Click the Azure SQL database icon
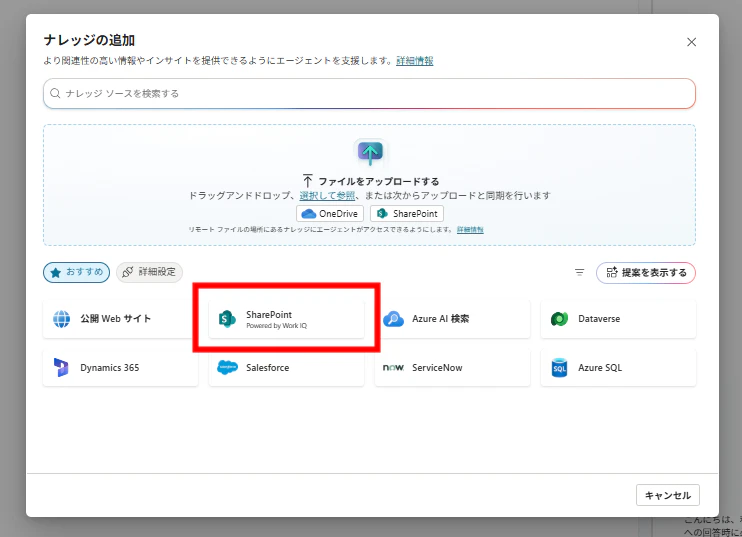 pos(559,368)
